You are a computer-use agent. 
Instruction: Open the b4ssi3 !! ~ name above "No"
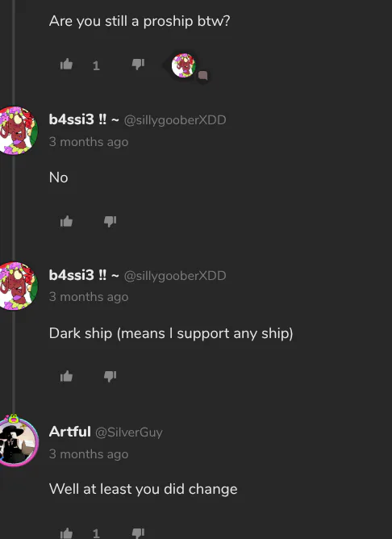[x=84, y=119]
